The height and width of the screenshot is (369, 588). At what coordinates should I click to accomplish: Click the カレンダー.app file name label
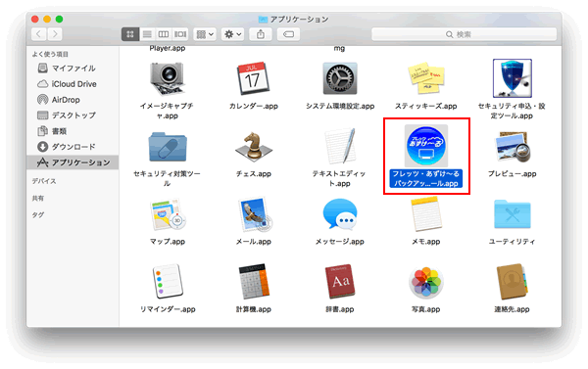point(254,106)
